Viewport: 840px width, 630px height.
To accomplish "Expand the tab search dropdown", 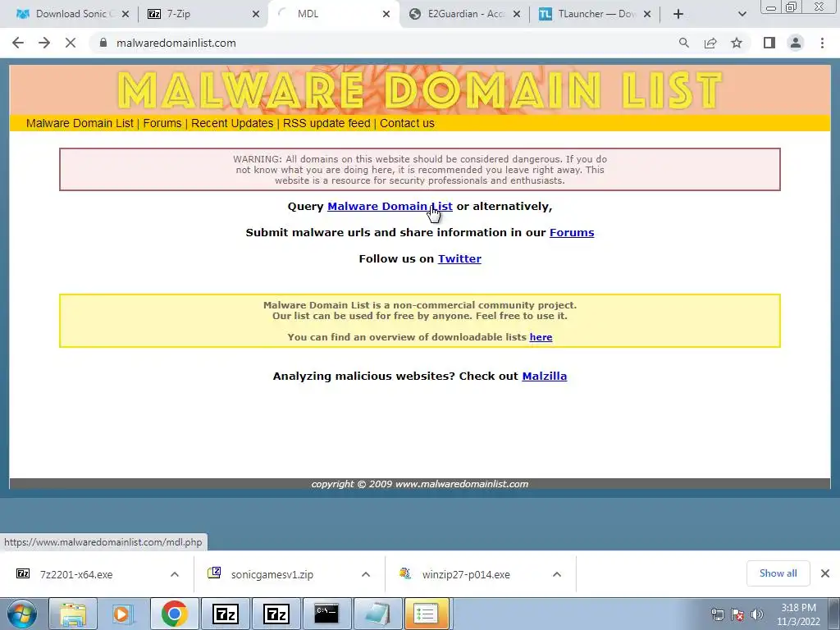I will [742, 14].
